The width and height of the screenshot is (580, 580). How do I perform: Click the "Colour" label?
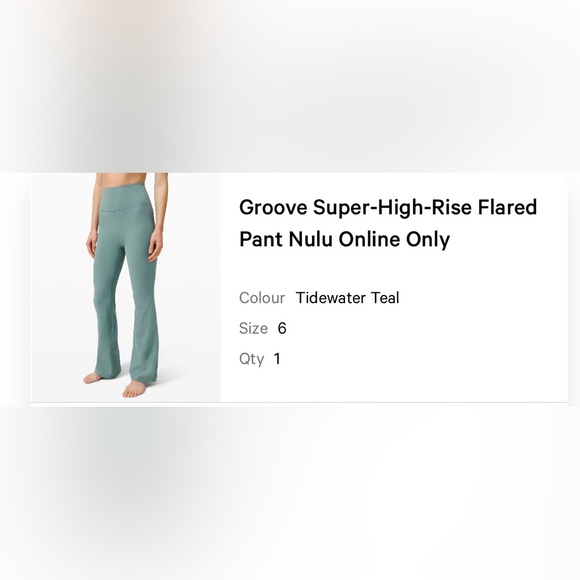(x=262, y=298)
